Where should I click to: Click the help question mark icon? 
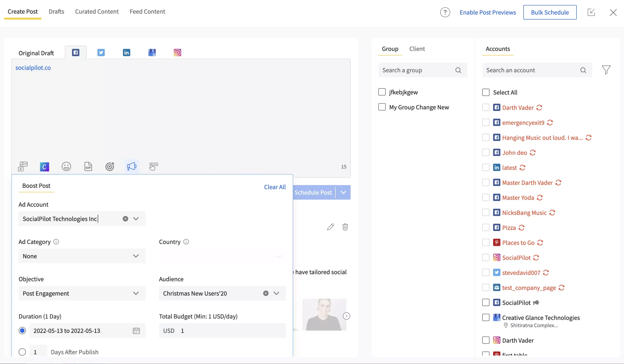point(445,12)
